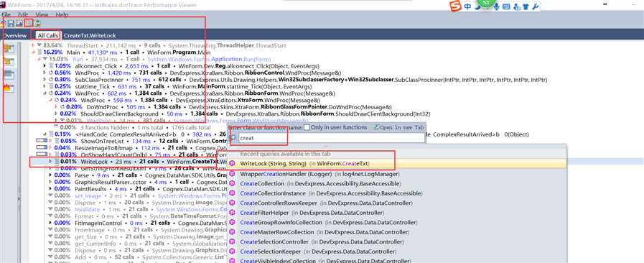The width and height of the screenshot is (644, 263).
Task: Click the shirt skin icon in IME bar
Action: [526, 7]
